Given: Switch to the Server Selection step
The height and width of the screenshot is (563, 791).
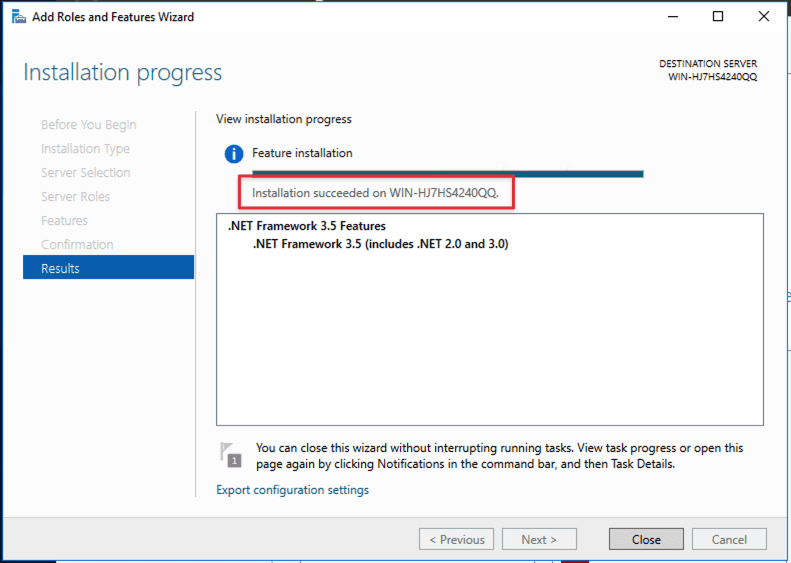Looking at the screenshot, I should point(85,173).
